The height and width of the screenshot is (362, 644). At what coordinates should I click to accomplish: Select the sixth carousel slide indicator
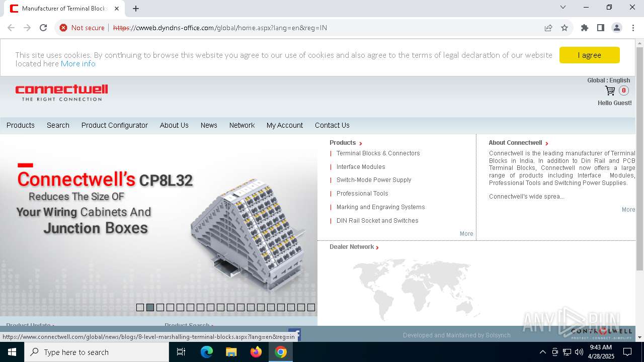(190, 307)
